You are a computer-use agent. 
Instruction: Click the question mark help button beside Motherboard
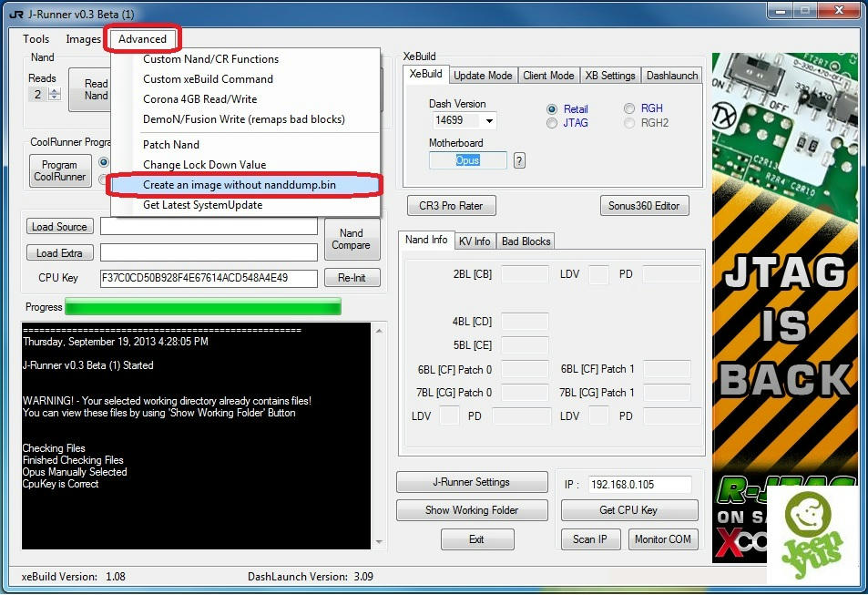tap(519, 160)
